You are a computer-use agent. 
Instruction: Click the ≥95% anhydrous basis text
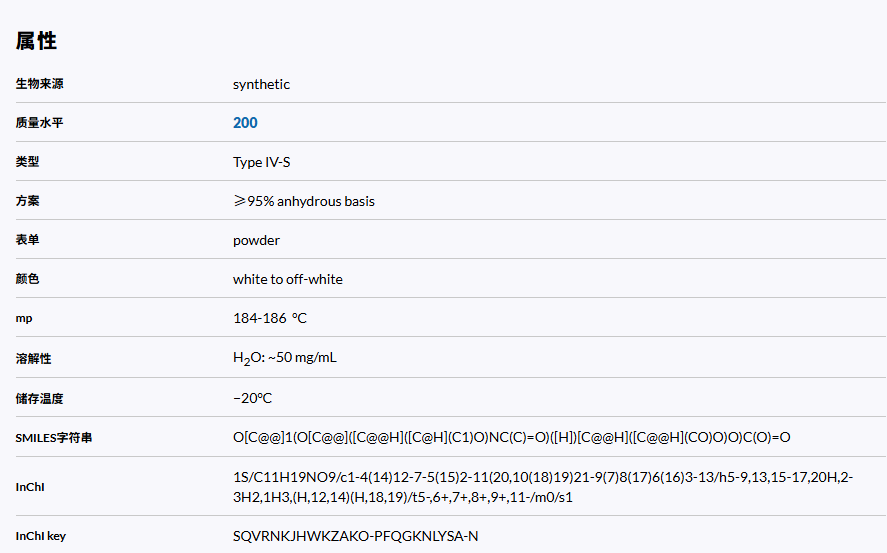[304, 201]
